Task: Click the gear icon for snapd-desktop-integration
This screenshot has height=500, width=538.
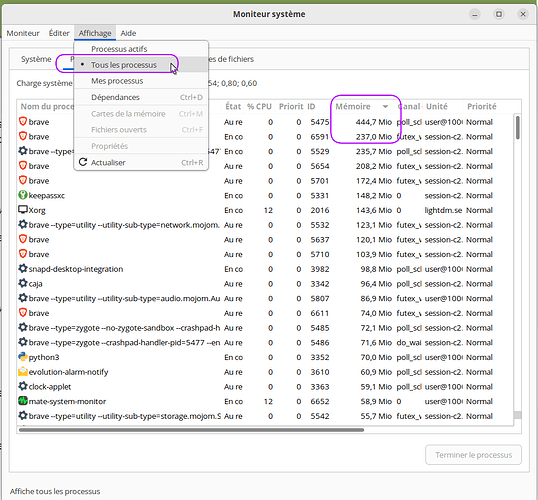Action: (x=23, y=269)
